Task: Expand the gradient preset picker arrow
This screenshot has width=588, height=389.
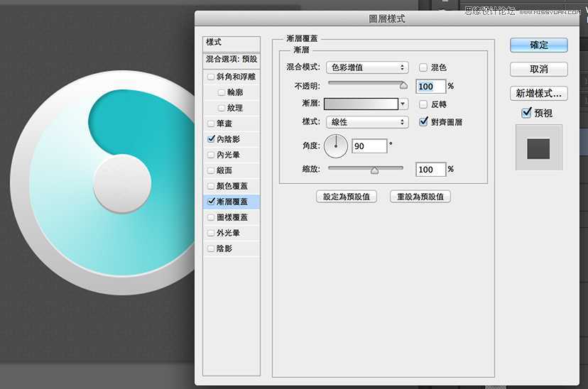Action: 404,104
